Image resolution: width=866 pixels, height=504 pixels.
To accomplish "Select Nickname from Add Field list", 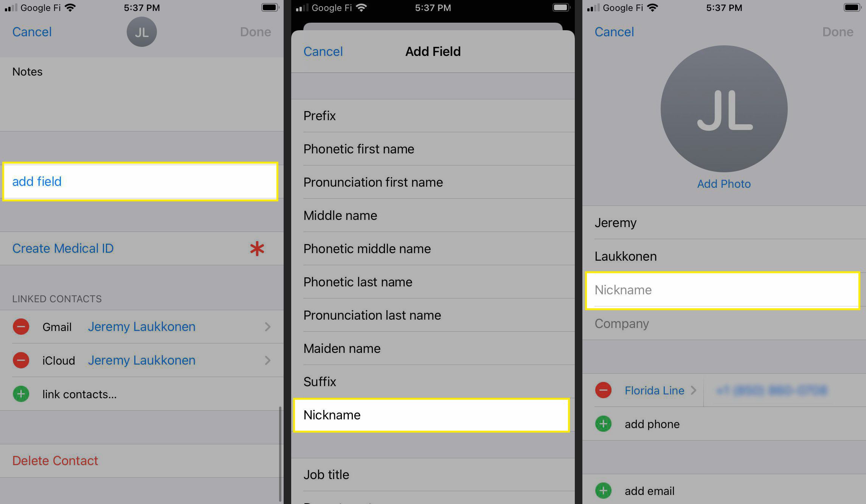I will [432, 414].
